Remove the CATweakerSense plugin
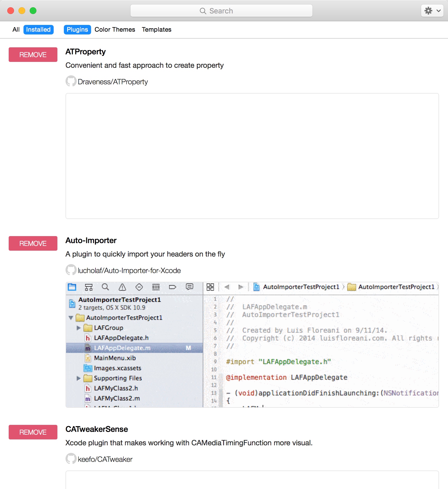This screenshot has height=489, width=448. (x=33, y=432)
